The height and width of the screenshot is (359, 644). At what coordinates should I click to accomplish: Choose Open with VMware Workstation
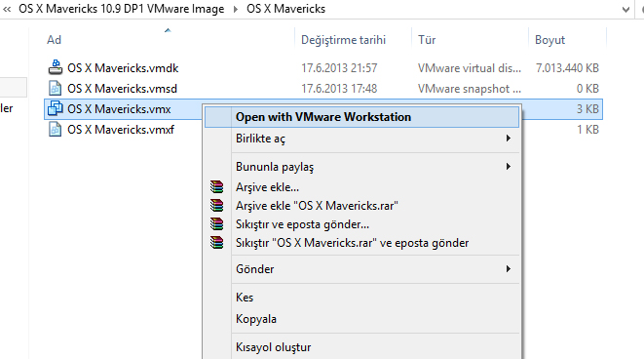point(361,117)
